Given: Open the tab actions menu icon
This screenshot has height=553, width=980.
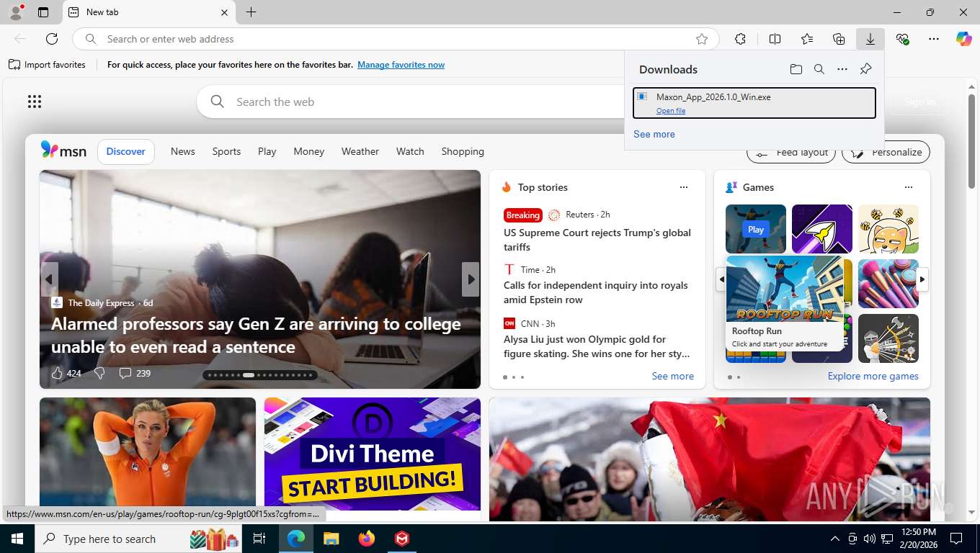Looking at the screenshot, I should 43,12.
